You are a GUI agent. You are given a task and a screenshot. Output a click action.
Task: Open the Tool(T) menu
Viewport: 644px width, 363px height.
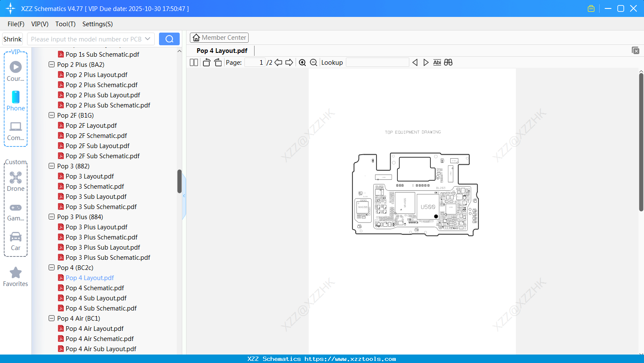click(x=65, y=24)
